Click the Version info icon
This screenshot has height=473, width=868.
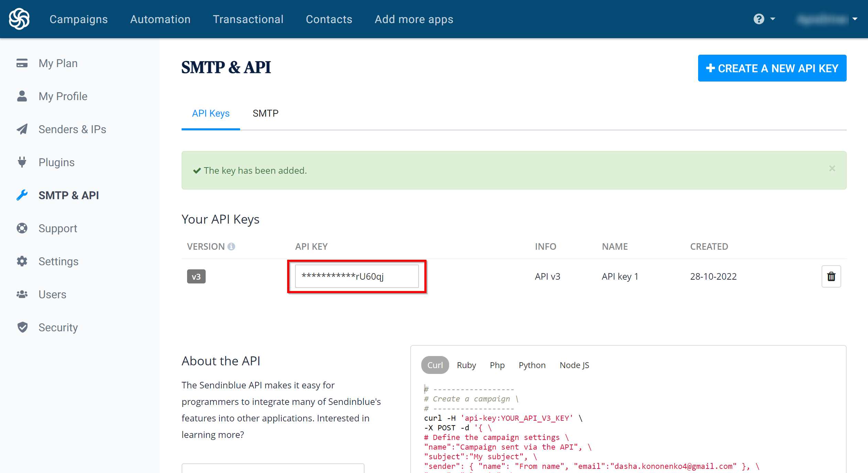(231, 247)
